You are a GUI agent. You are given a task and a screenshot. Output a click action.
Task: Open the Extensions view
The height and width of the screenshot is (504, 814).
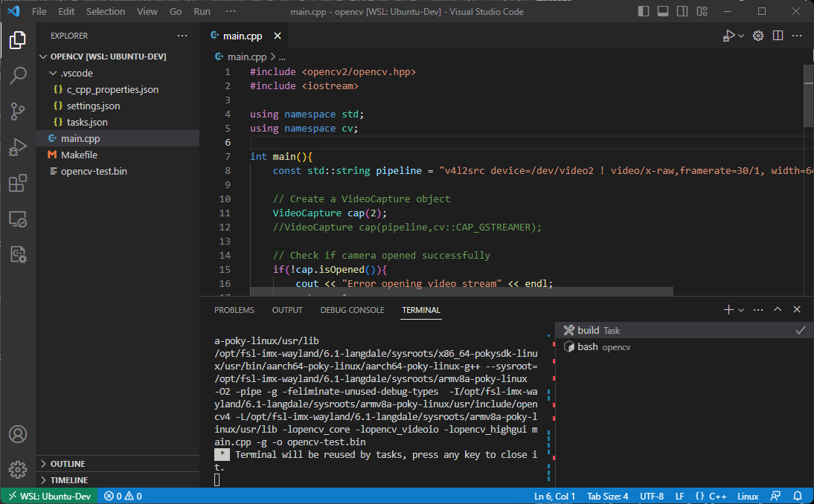(x=18, y=183)
